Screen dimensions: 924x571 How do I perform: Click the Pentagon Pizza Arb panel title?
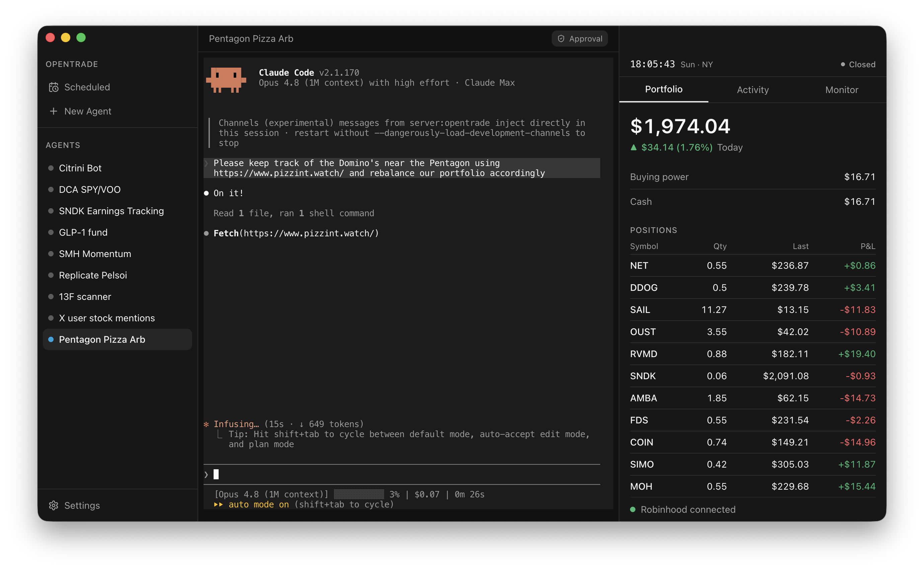pyautogui.click(x=251, y=38)
